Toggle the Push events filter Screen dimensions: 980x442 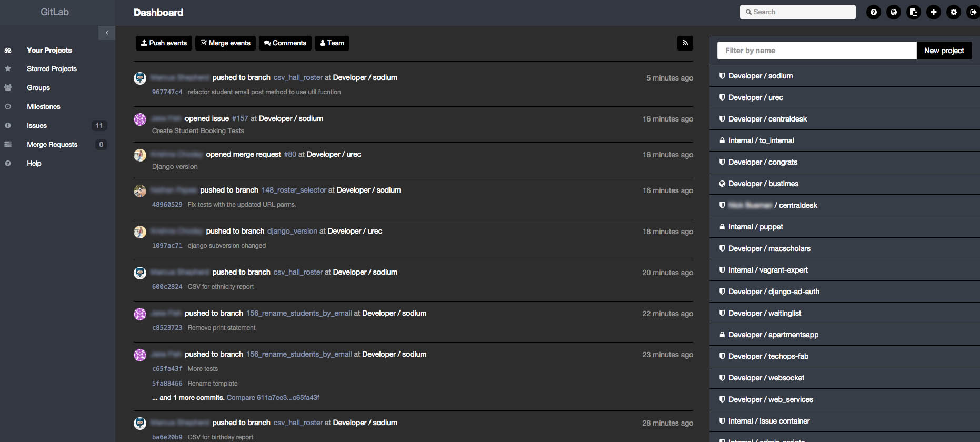click(164, 43)
